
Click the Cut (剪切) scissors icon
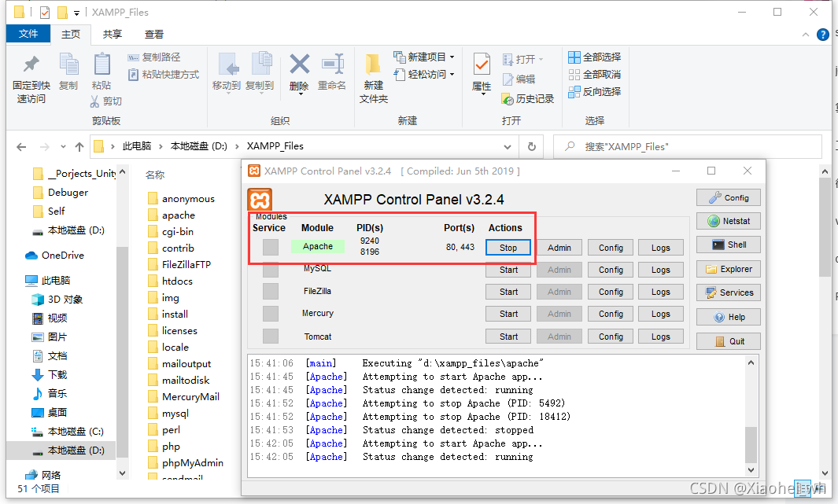click(x=94, y=101)
